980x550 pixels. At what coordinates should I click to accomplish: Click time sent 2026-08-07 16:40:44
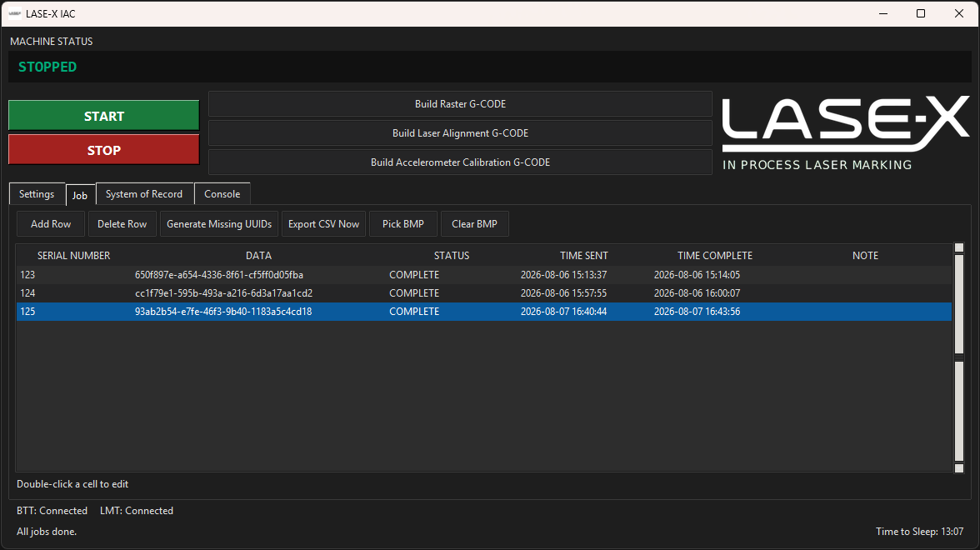(x=563, y=312)
